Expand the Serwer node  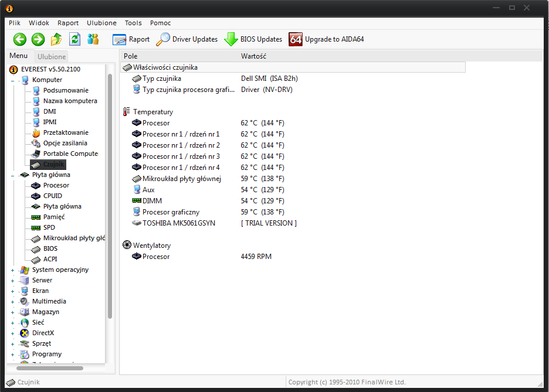pyautogui.click(x=12, y=281)
